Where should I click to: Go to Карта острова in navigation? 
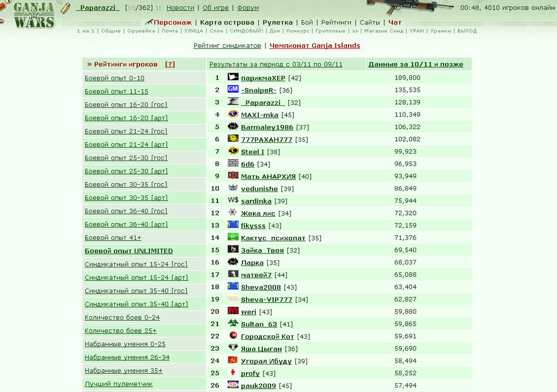click(x=227, y=22)
